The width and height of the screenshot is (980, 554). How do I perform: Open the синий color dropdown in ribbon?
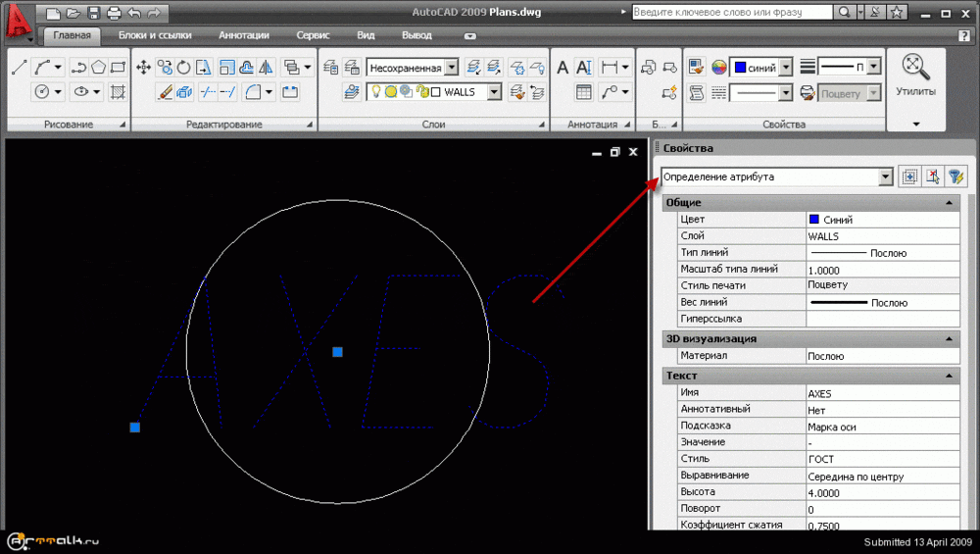[x=786, y=68]
